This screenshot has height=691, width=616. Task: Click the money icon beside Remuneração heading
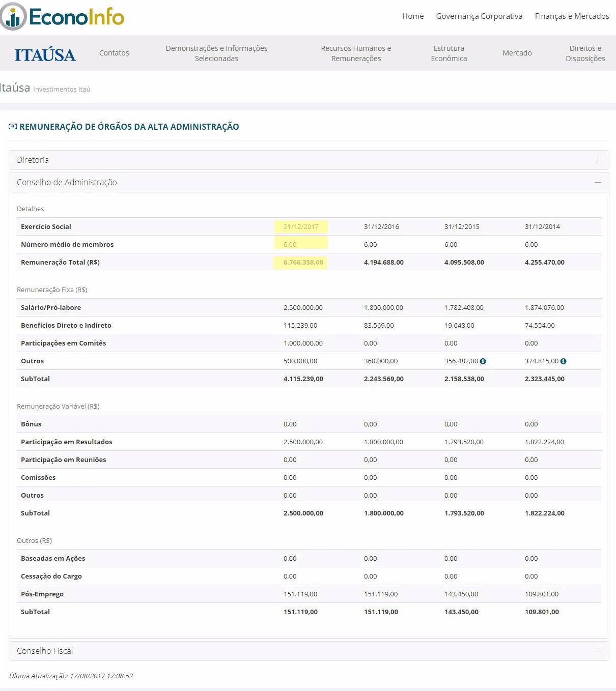click(x=13, y=127)
